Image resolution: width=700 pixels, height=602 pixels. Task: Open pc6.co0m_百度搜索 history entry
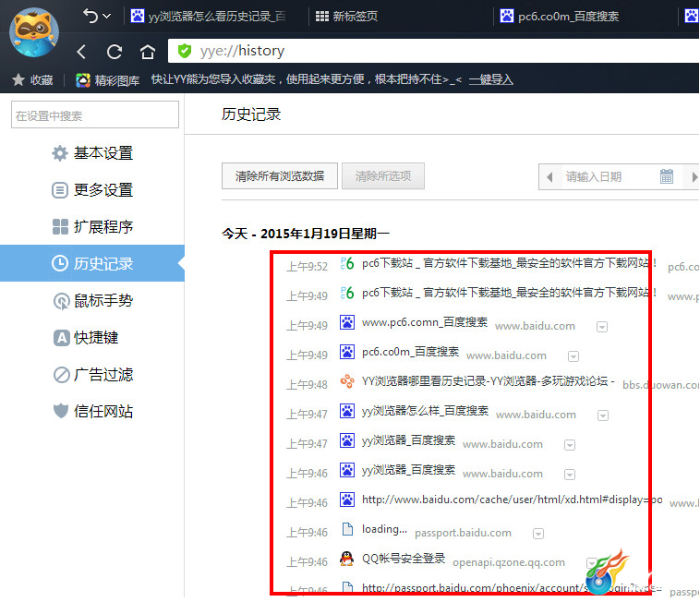[x=410, y=352]
